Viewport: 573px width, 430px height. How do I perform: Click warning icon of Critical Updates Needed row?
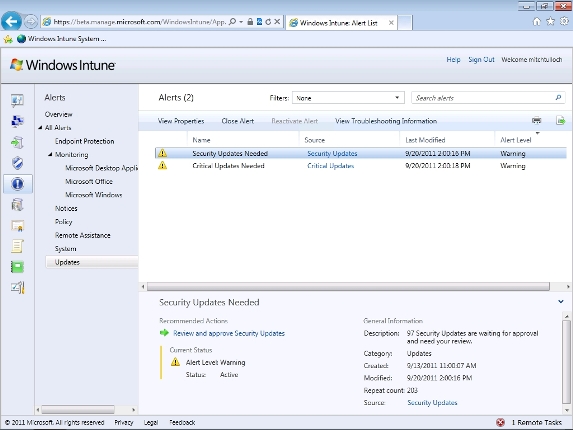pyautogui.click(x=163, y=165)
